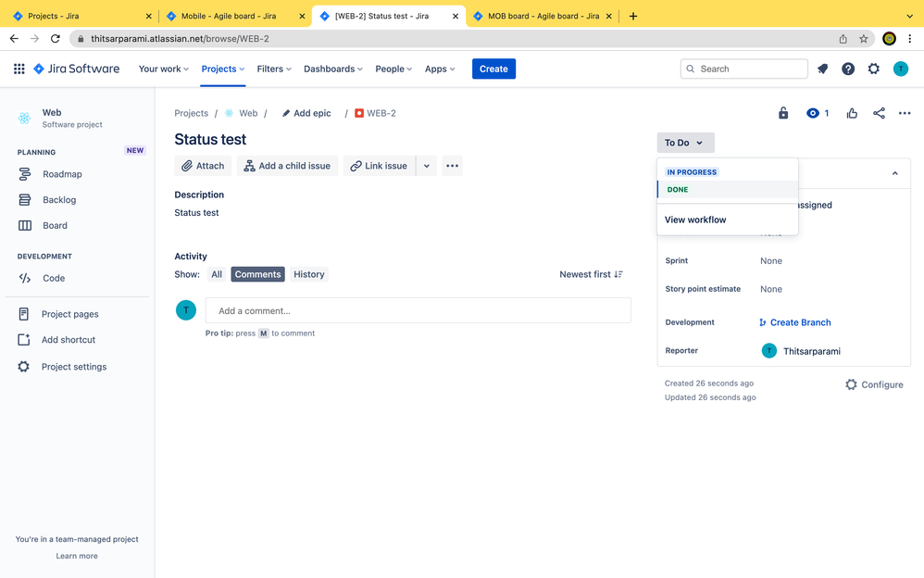The height and width of the screenshot is (578, 924).
Task: Show Comments activity tab
Action: pyautogui.click(x=257, y=274)
